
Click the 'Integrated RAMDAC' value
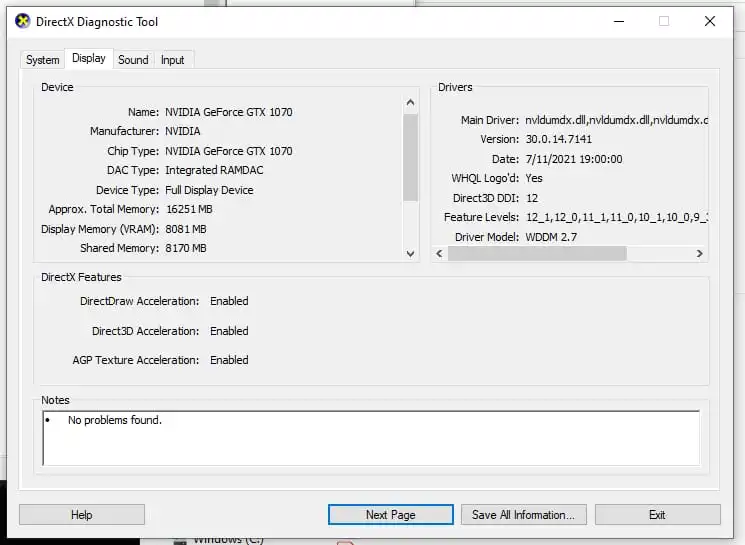214,170
